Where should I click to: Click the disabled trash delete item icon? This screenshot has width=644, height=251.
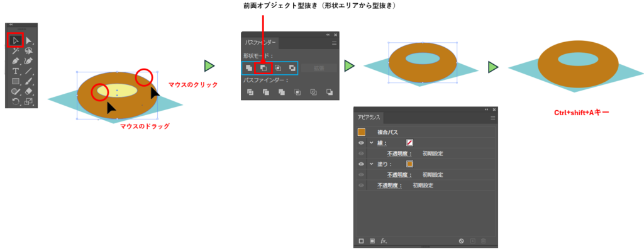tap(484, 241)
